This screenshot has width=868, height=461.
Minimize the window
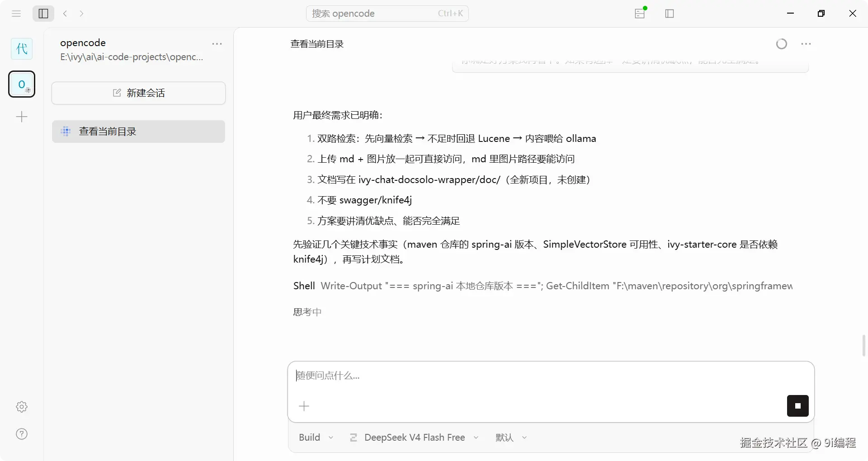pyautogui.click(x=790, y=14)
